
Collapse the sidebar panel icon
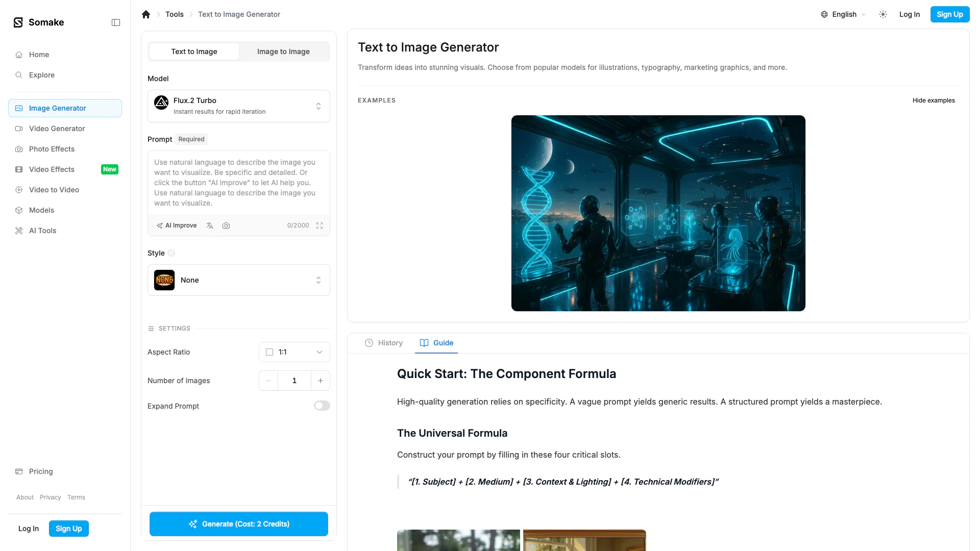(116, 22)
